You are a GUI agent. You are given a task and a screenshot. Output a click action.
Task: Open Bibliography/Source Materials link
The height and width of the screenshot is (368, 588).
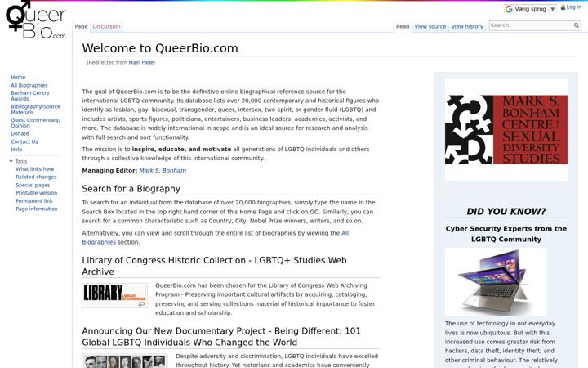click(36, 110)
